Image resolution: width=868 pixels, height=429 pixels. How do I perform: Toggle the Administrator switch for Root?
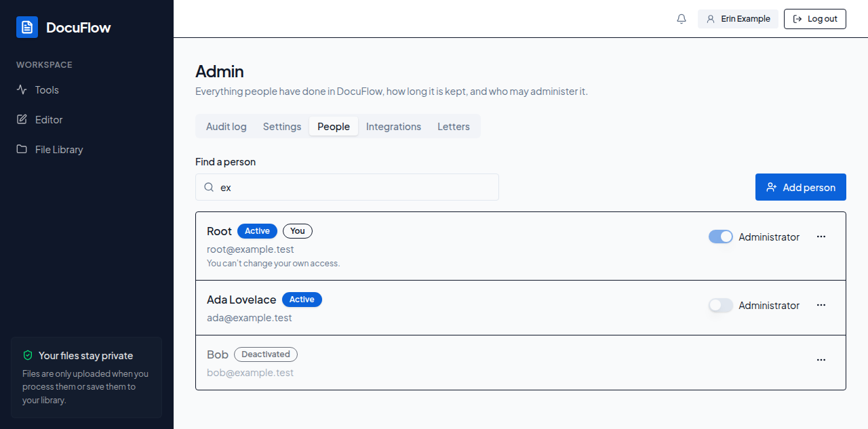point(721,237)
